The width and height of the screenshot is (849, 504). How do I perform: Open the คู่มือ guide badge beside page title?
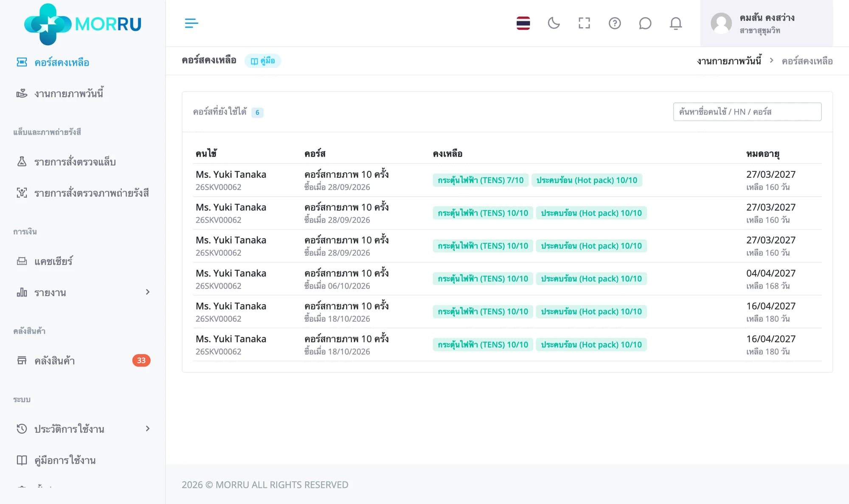[263, 61]
